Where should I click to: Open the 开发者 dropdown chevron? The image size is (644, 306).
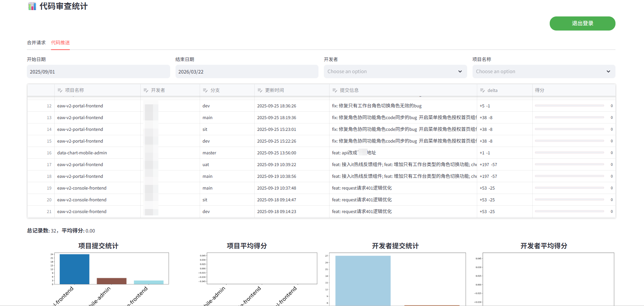[460, 71]
